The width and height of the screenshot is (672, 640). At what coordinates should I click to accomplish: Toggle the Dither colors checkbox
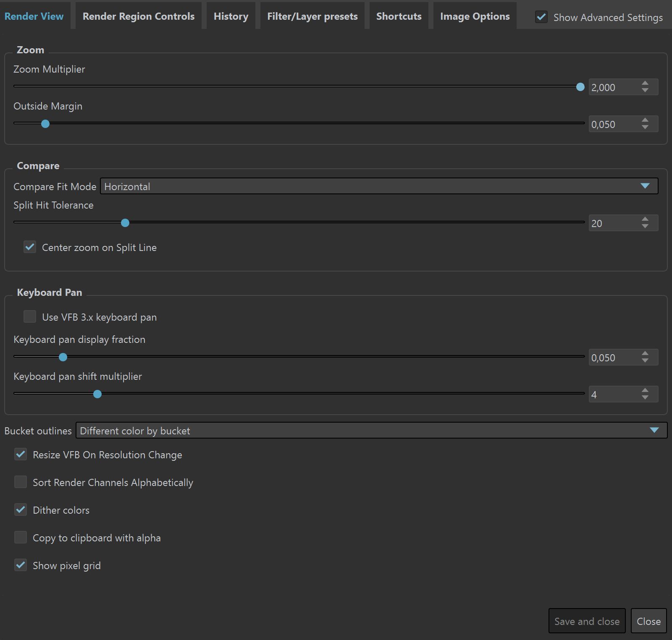click(21, 509)
